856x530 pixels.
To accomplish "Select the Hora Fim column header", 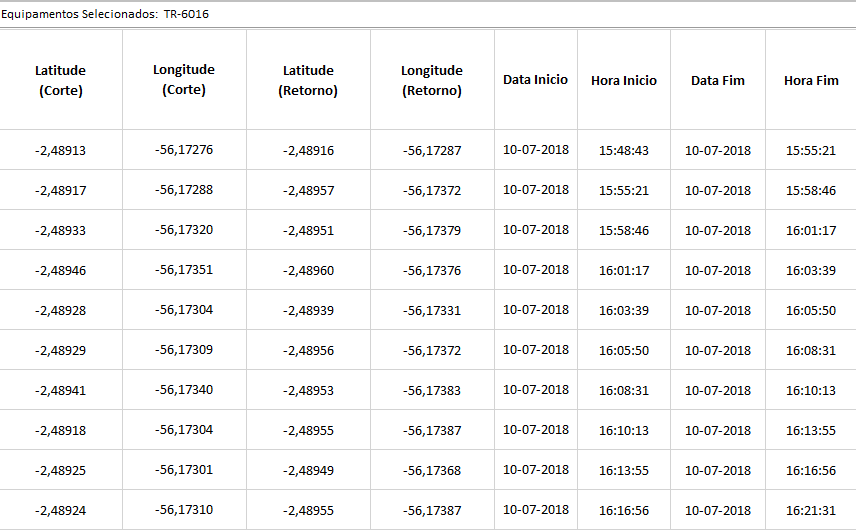I will coord(811,80).
